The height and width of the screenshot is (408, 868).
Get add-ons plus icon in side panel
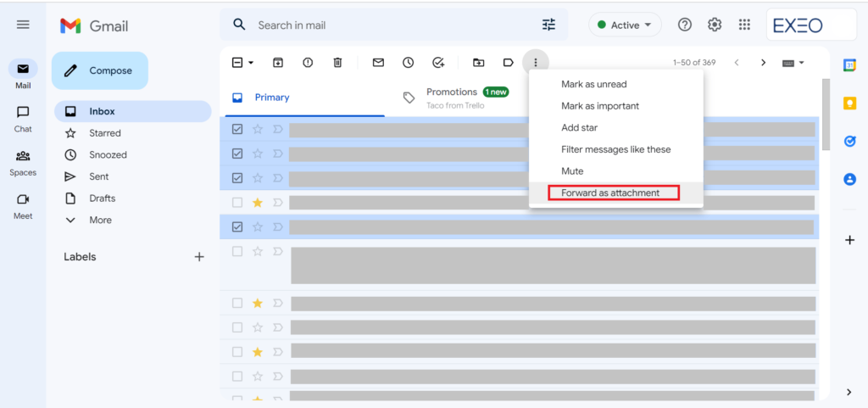850,240
